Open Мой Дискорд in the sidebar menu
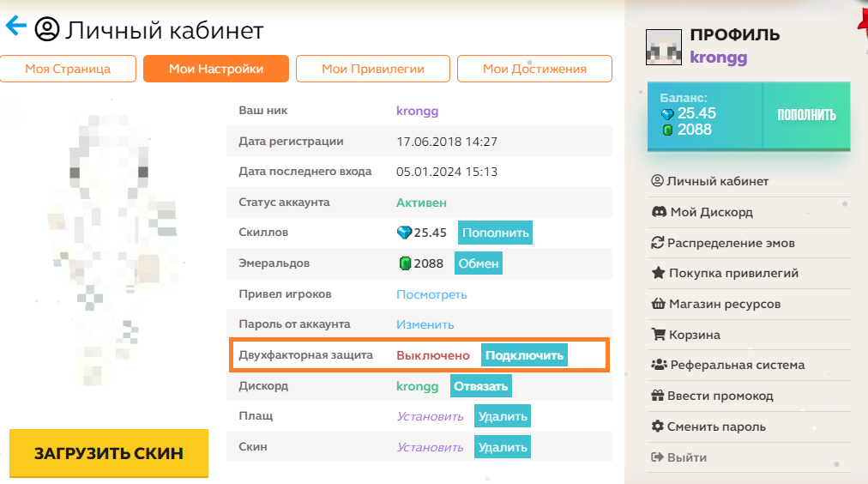The image size is (868, 484). [x=711, y=212]
